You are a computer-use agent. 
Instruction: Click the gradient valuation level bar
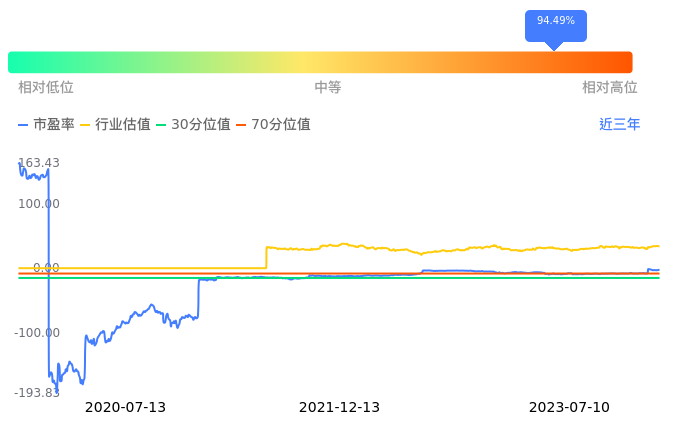320,62
